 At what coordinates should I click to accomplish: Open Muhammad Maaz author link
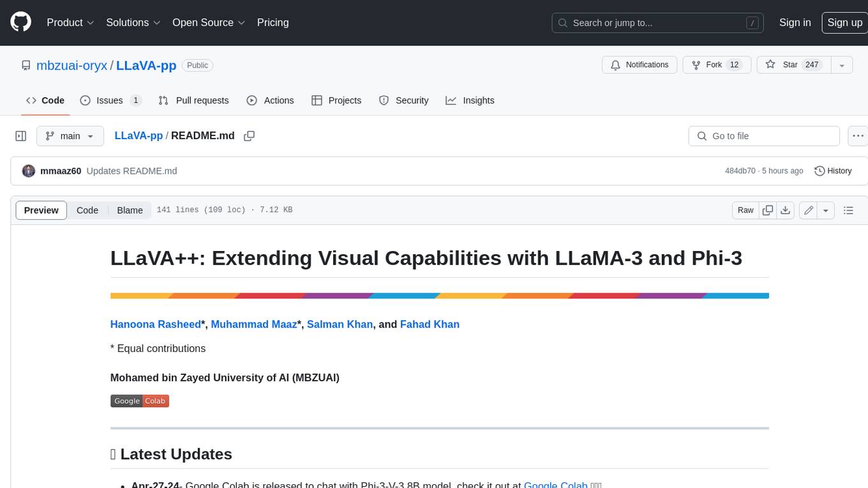coord(254,324)
